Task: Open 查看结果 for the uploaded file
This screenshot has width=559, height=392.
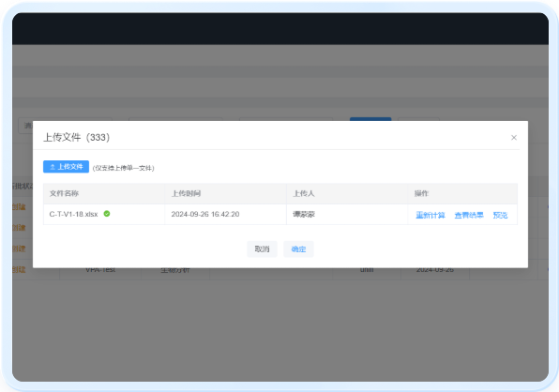Action: (x=469, y=215)
